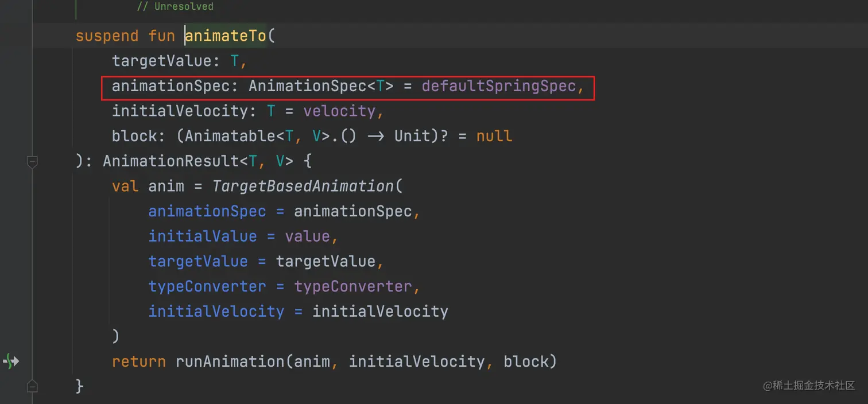Click the purple typeConverter reference
Image resolution: width=868 pixels, height=404 pixels.
[353, 286]
